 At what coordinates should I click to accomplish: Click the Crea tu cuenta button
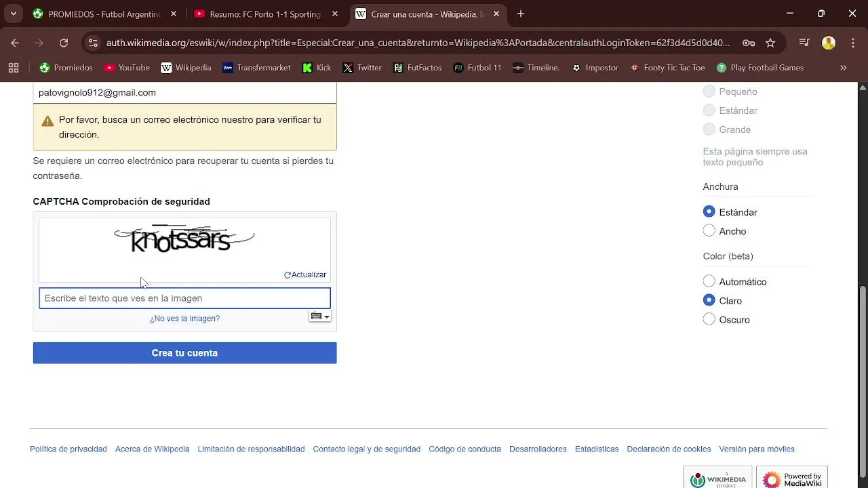click(x=184, y=353)
